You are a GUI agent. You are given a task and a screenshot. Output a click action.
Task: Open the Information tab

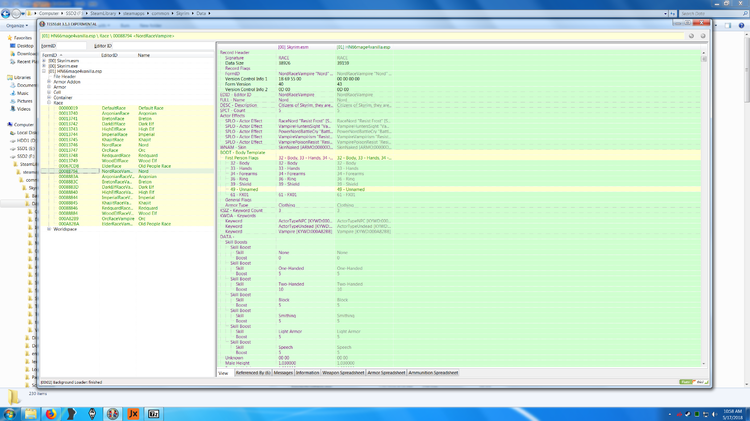pyautogui.click(x=307, y=373)
